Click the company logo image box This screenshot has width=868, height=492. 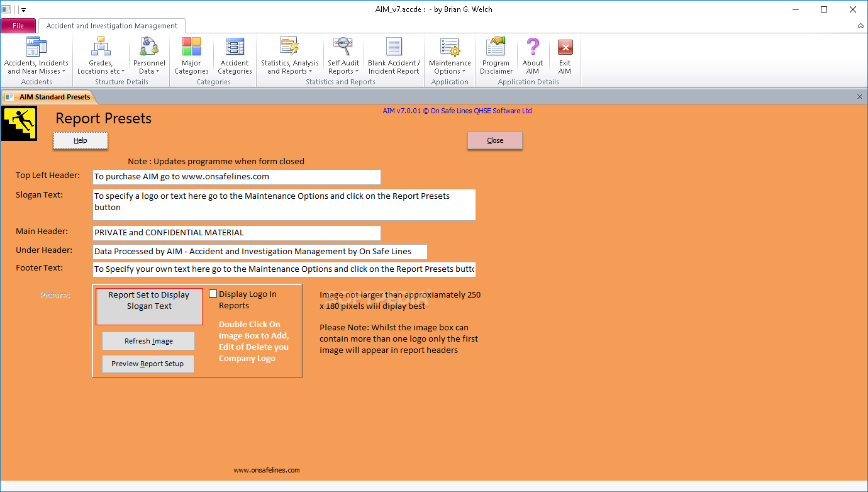coord(149,306)
